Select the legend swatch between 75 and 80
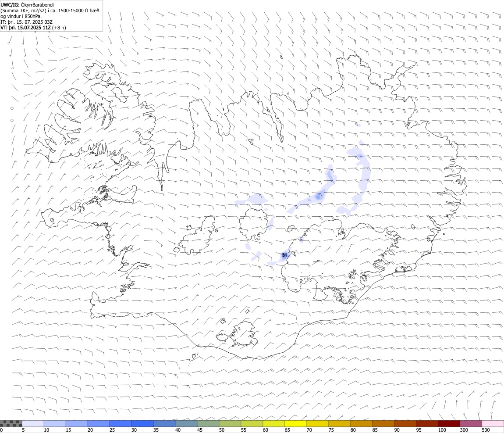This screenshot has height=433, width=504. [339, 423]
